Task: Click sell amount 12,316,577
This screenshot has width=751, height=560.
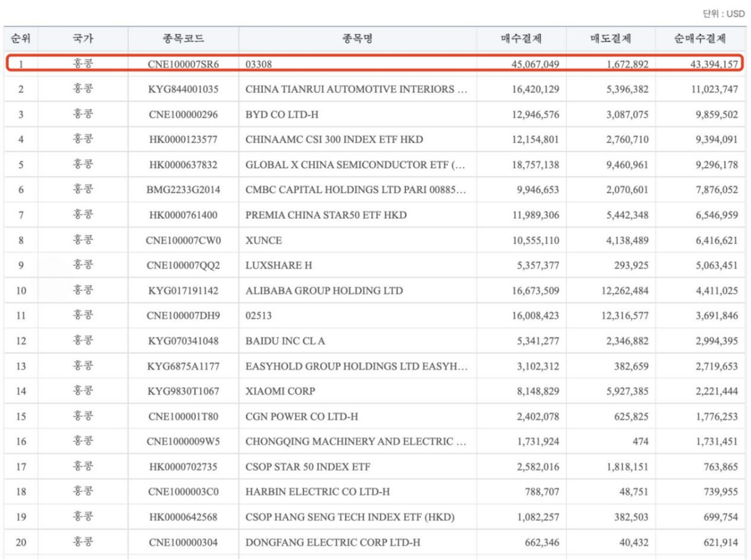Action: coord(625,315)
